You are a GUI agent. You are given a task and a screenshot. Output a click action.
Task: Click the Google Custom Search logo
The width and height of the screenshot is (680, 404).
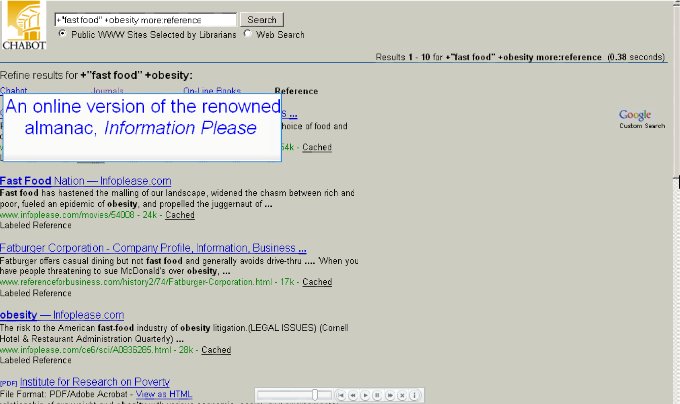click(x=641, y=119)
